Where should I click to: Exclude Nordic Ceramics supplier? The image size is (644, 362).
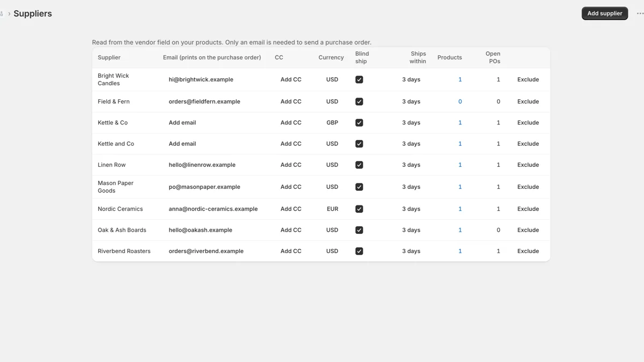tap(528, 209)
